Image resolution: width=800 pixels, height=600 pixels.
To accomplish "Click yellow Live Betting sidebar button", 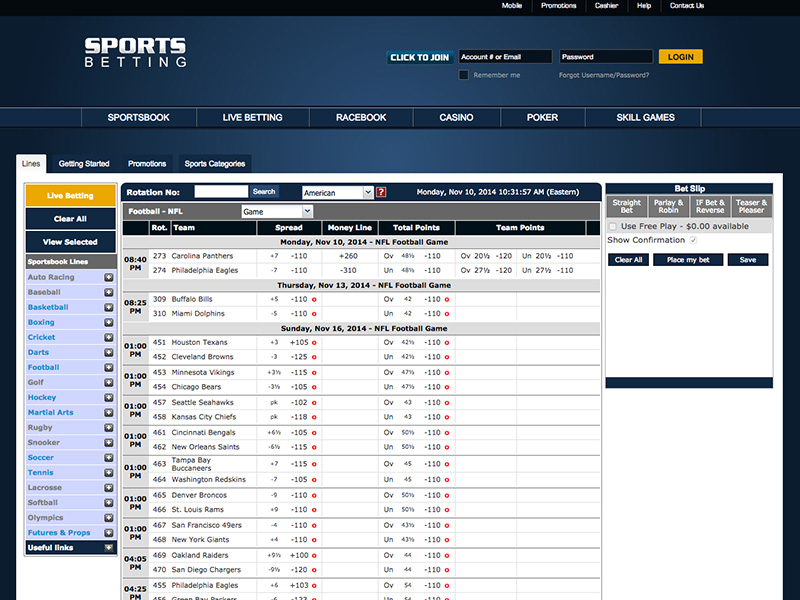I will (70, 195).
